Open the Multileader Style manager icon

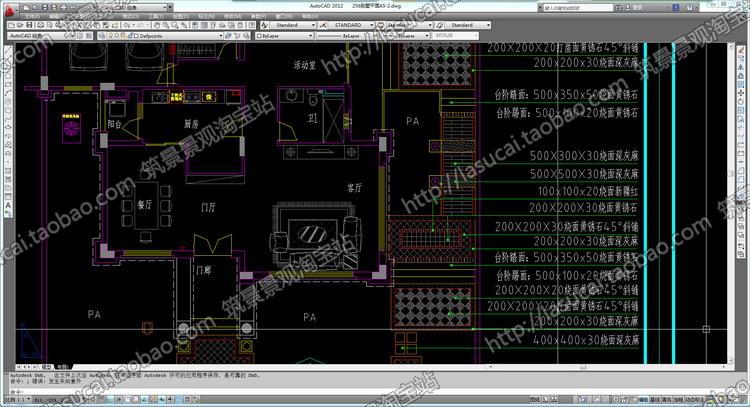tap(438, 25)
